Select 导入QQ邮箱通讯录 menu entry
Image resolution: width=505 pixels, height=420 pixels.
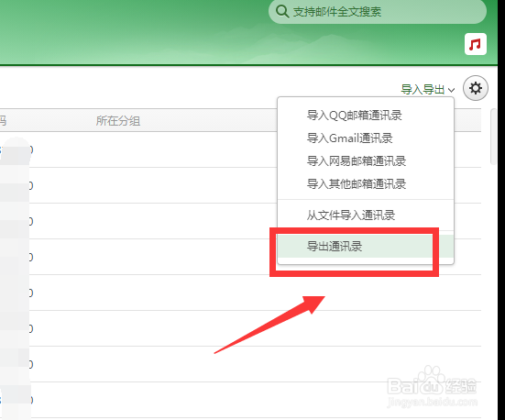click(366, 115)
